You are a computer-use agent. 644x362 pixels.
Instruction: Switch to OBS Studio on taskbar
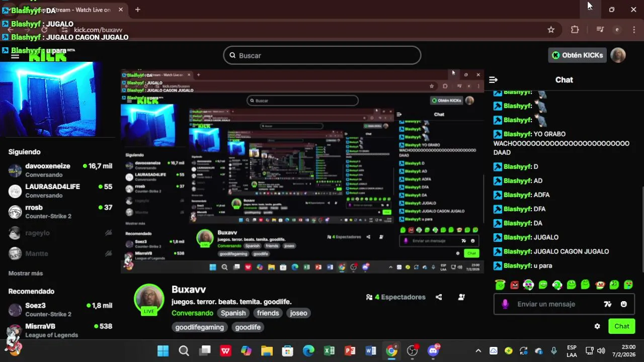(413, 351)
